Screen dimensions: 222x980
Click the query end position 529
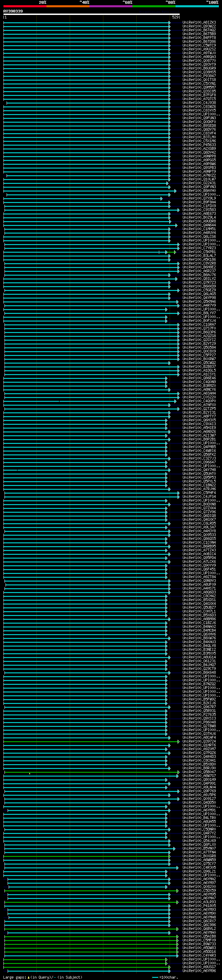click(175, 17)
